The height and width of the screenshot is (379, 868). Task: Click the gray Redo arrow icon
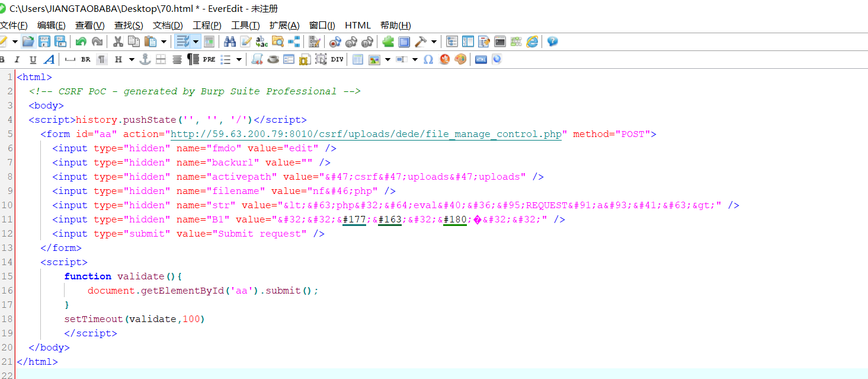pyautogui.click(x=97, y=42)
